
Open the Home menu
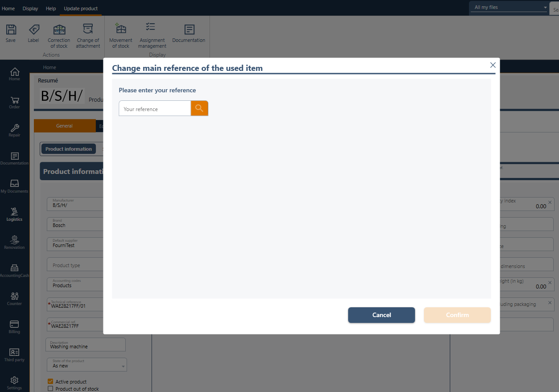tap(8, 8)
